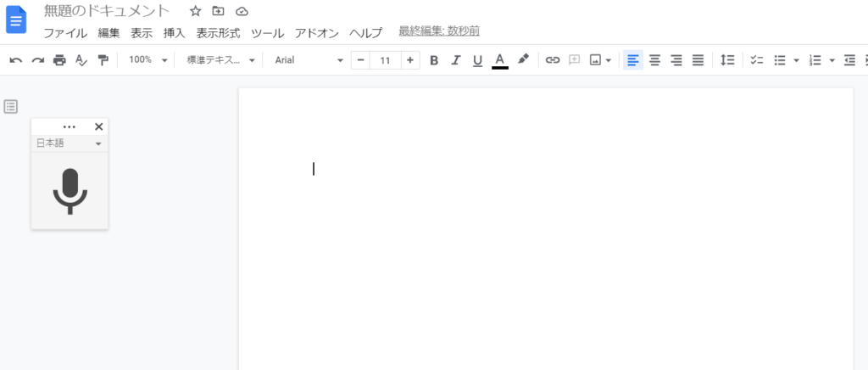
Task: Close the voice typing panel
Action: (x=99, y=126)
